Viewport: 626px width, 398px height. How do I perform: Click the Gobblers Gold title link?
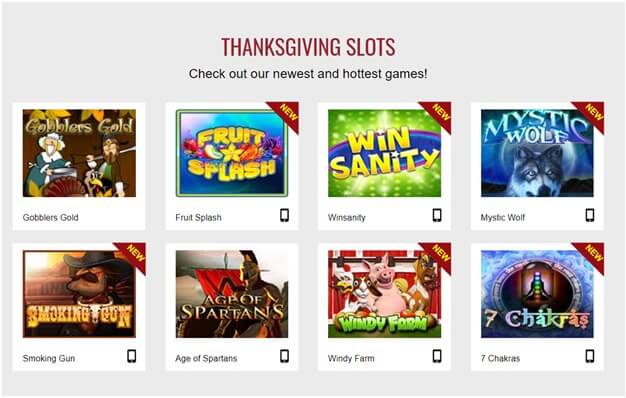point(50,218)
